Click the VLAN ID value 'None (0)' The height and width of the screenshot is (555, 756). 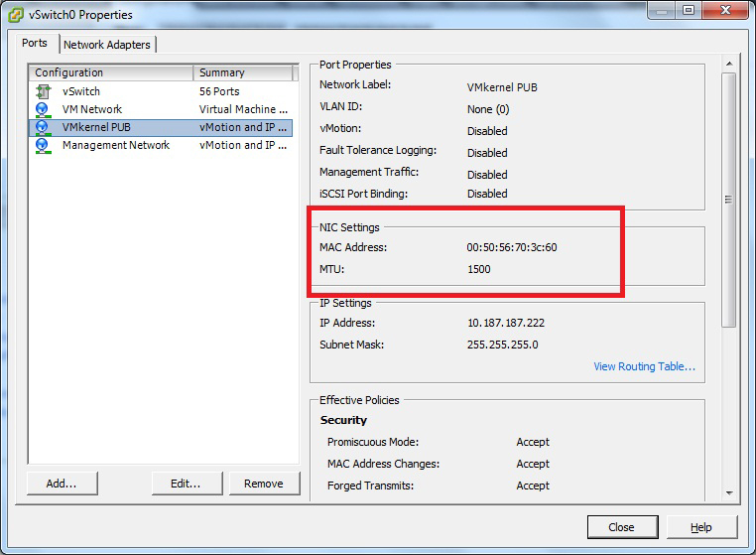tap(488, 109)
